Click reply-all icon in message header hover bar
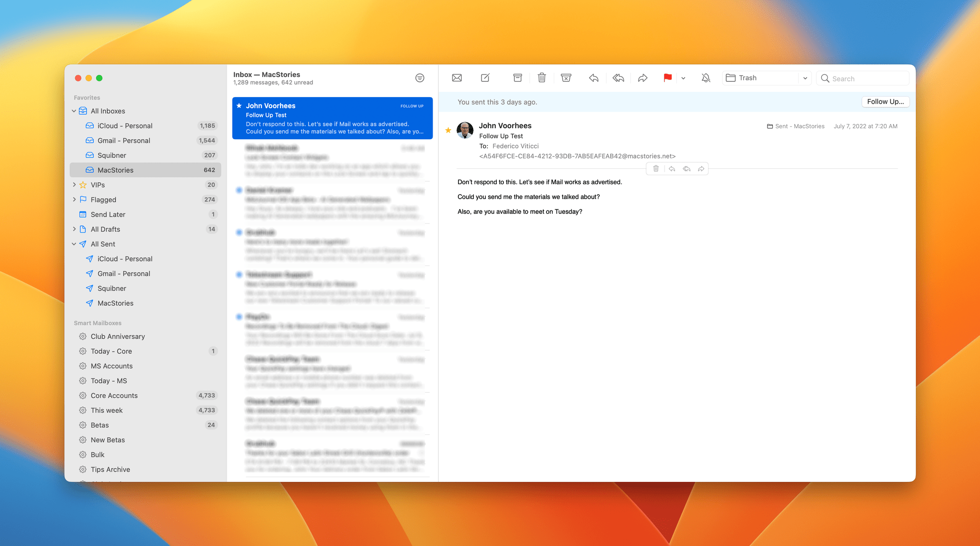The height and width of the screenshot is (546, 980). pyautogui.click(x=687, y=168)
